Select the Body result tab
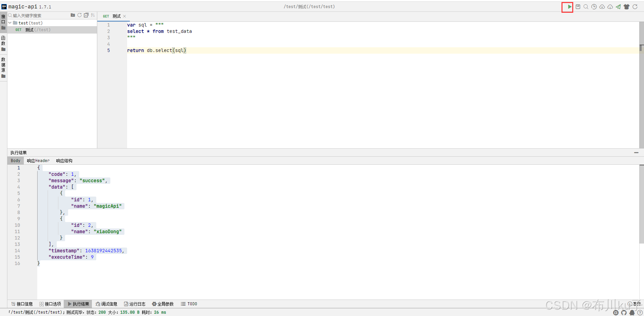Image resolution: width=644 pixels, height=316 pixels. pos(15,161)
